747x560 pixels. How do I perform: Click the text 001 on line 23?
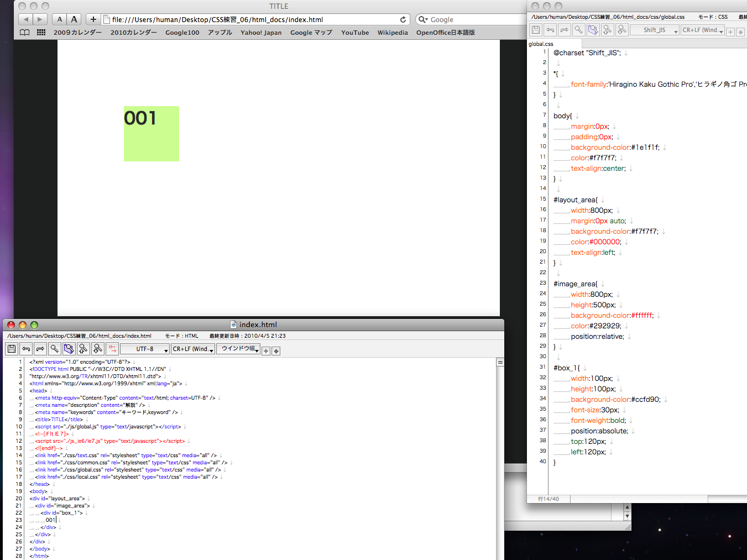[50, 520]
